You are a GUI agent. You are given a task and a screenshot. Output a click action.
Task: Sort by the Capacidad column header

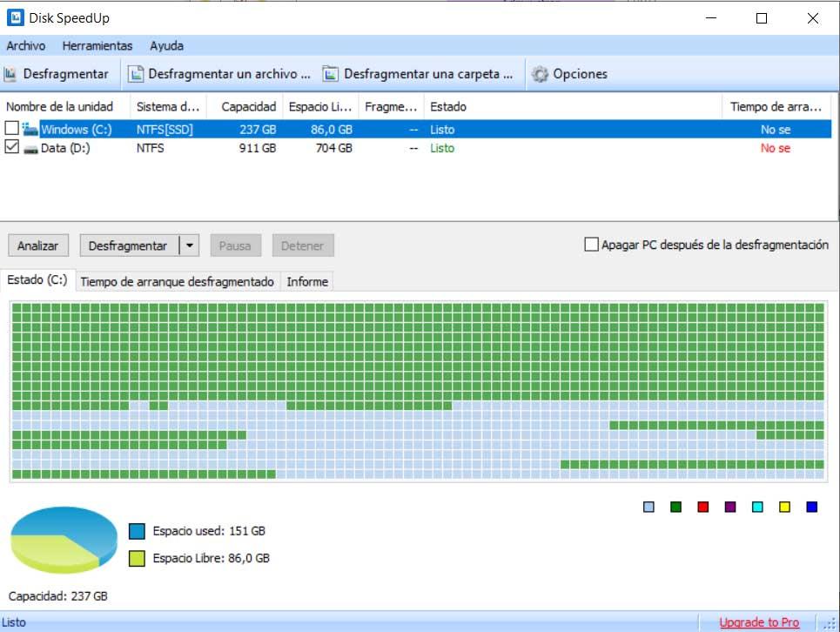tap(249, 106)
